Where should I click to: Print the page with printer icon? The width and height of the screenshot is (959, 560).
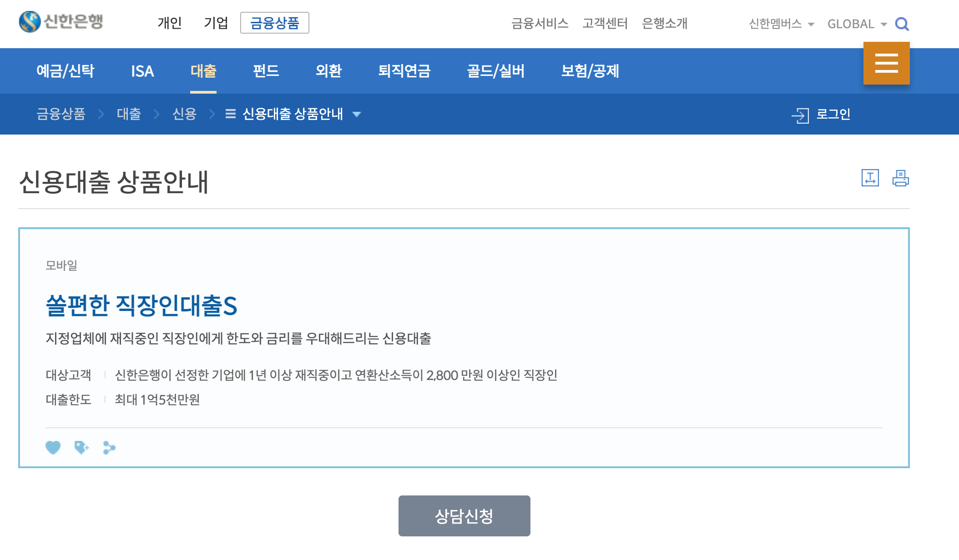point(900,178)
